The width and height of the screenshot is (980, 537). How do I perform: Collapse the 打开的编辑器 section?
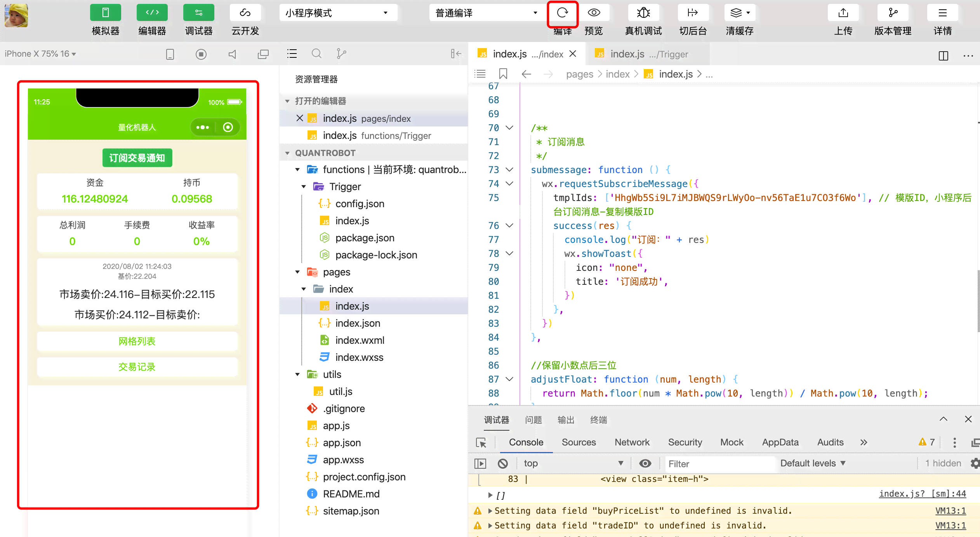click(x=287, y=101)
